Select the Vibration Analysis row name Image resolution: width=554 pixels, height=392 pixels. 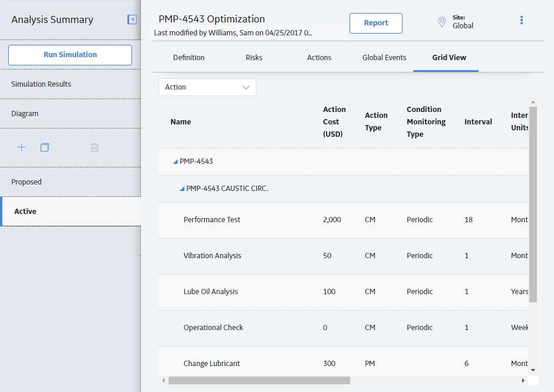[x=212, y=256]
